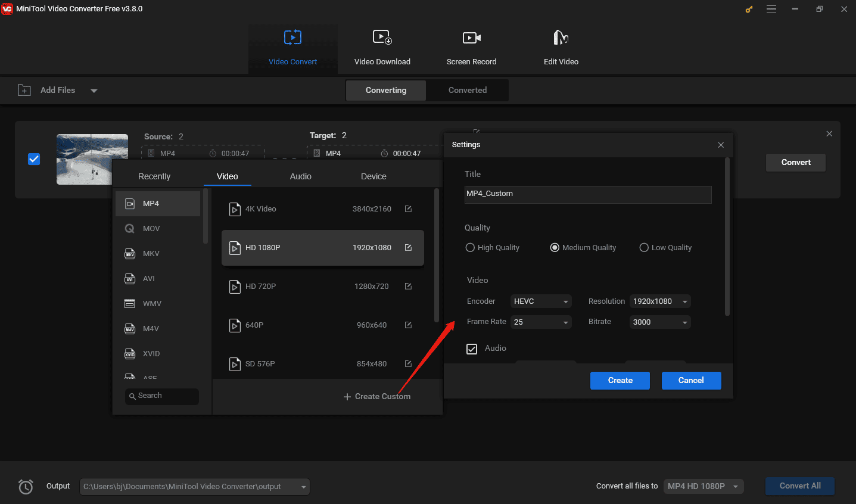Open Convert all files to dropdown
The width and height of the screenshot is (856, 504).
pos(704,486)
